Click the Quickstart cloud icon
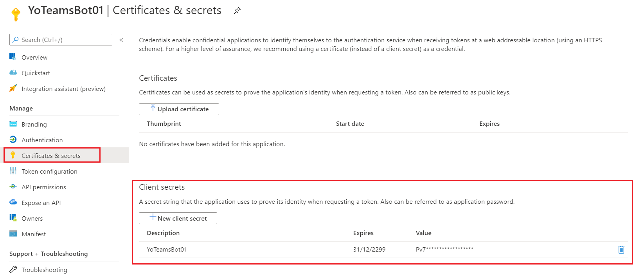 click(13, 73)
